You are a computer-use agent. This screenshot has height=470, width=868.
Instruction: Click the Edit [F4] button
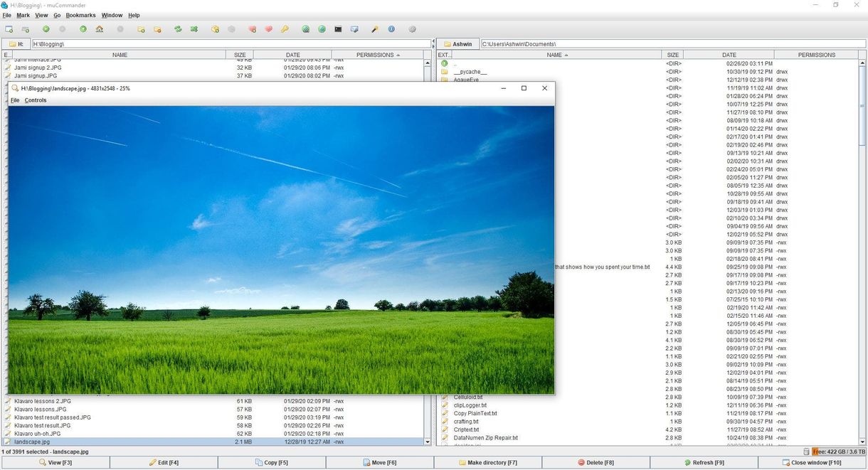[x=164, y=462]
